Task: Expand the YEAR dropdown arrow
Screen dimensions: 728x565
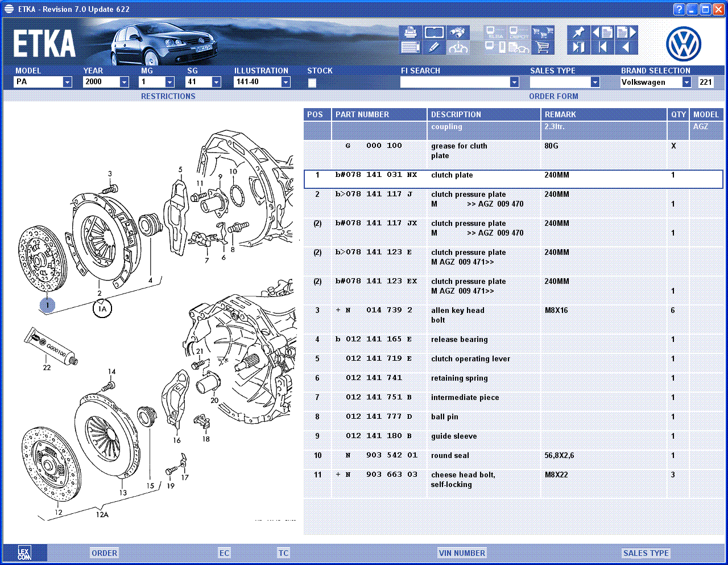Action: [x=124, y=82]
